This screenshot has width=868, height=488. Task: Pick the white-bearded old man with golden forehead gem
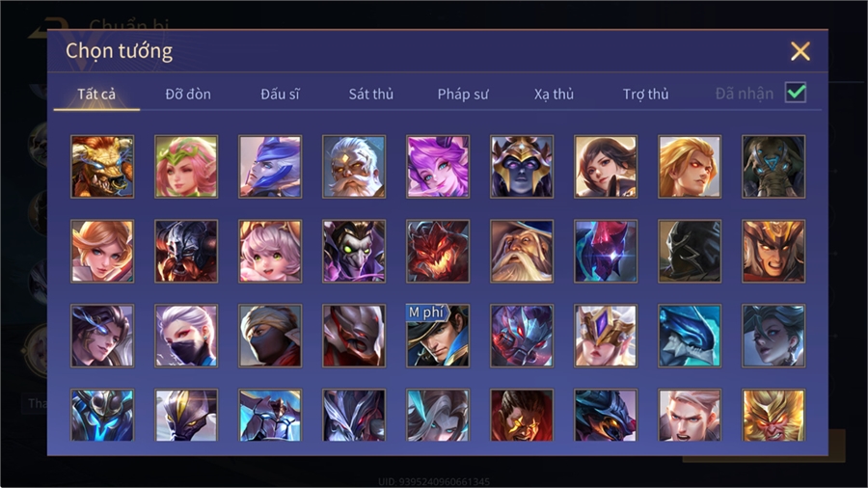click(x=354, y=167)
